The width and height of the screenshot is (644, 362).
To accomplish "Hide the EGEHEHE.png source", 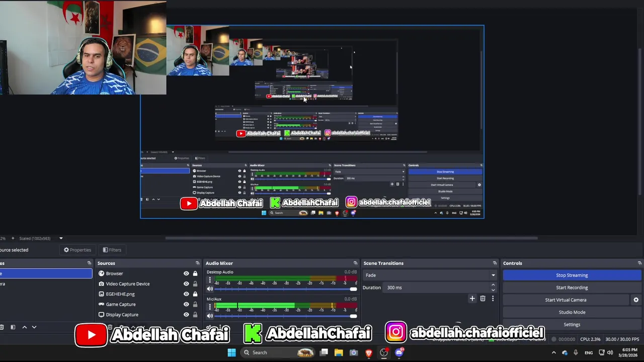I will click(186, 294).
